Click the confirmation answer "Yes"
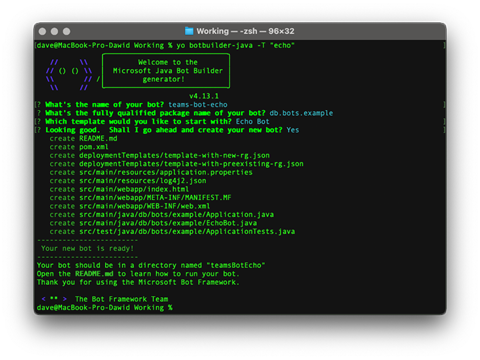480x360 pixels. tap(293, 130)
